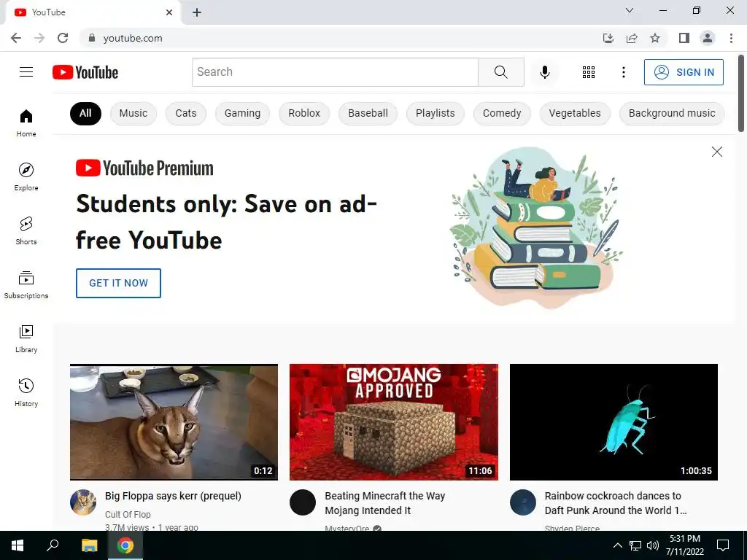The height and width of the screenshot is (560, 747).
Task: Select the Roblox filter chip
Action: click(304, 113)
